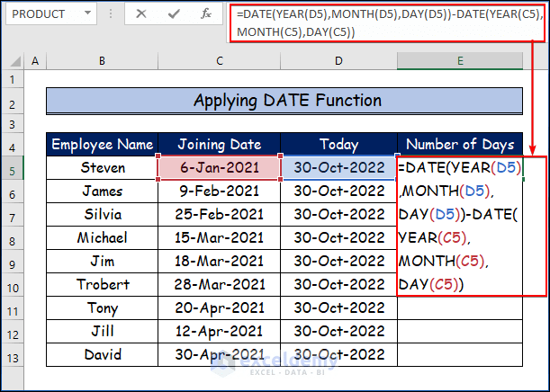The image size is (550, 392).
Task: Click the 'Employee Name' header cell
Action: pos(102,145)
